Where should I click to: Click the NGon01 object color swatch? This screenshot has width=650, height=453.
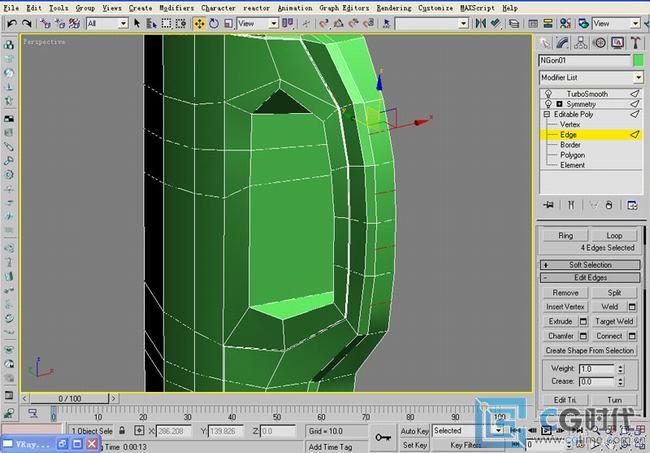pyautogui.click(x=638, y=61)
